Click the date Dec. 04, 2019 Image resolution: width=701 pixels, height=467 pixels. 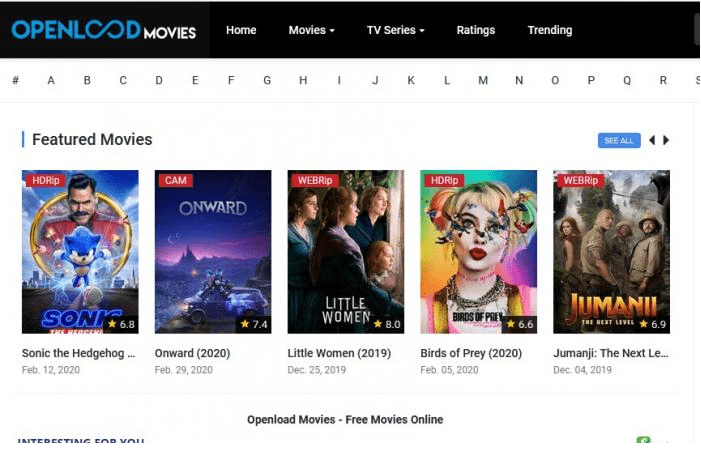coord(582,370)
